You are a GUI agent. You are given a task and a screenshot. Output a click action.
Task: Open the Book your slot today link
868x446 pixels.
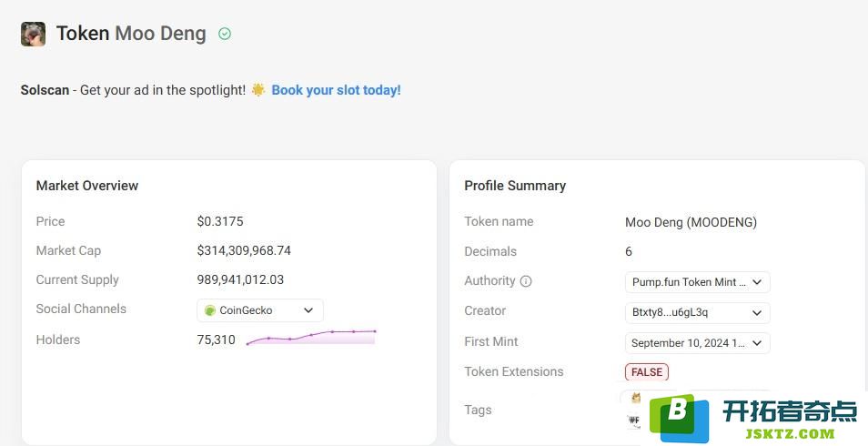coord(336,90)
